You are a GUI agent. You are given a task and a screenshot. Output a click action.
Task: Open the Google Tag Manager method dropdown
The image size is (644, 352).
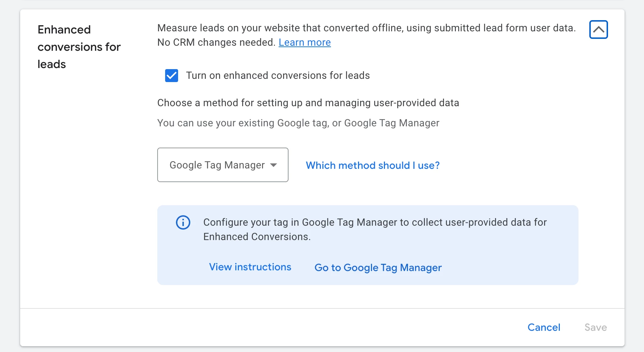pos(223,165)
